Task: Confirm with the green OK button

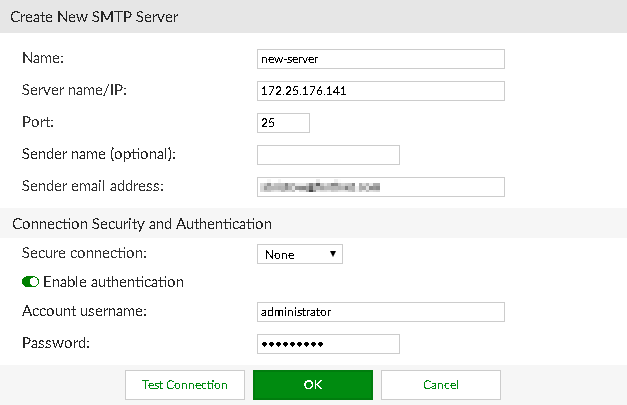Action: pyautogui.click(x=312, y=385)
